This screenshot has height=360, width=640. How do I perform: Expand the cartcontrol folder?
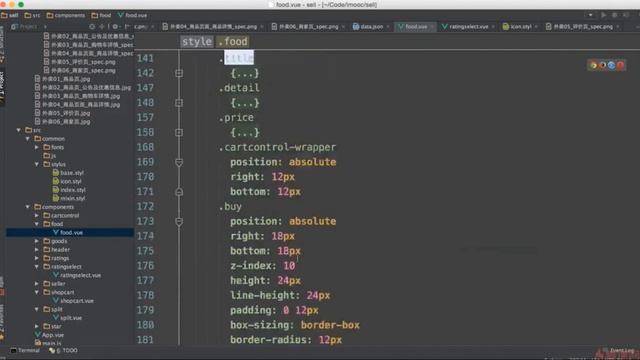click(x=37, y=216)
